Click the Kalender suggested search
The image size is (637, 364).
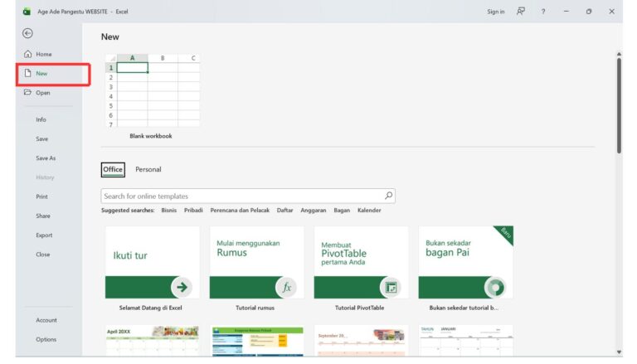[369, 210]
